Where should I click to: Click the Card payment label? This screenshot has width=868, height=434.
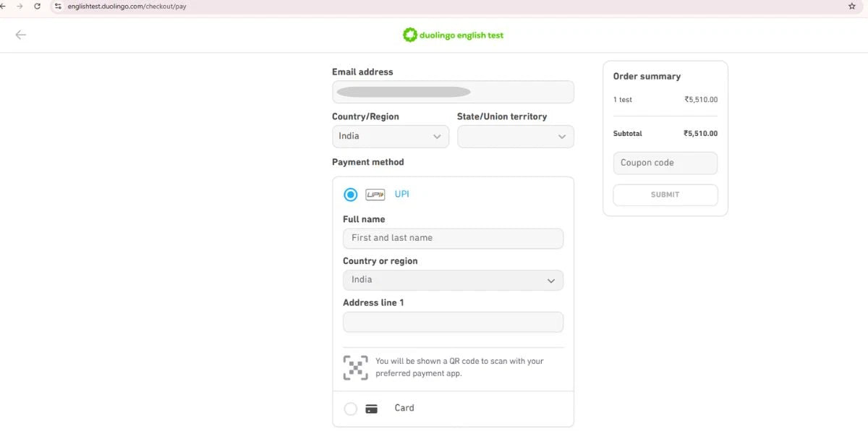[x=404, y=408]
